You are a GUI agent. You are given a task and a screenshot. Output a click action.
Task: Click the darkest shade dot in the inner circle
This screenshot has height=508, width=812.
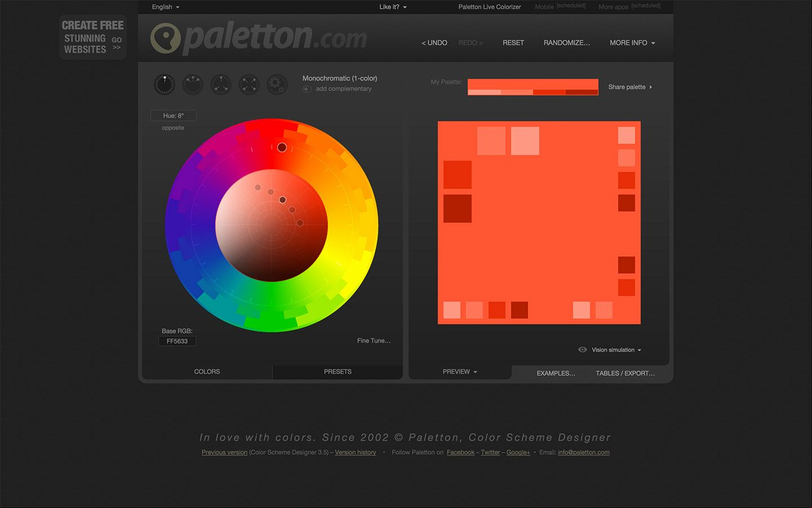tap(300, 223)
